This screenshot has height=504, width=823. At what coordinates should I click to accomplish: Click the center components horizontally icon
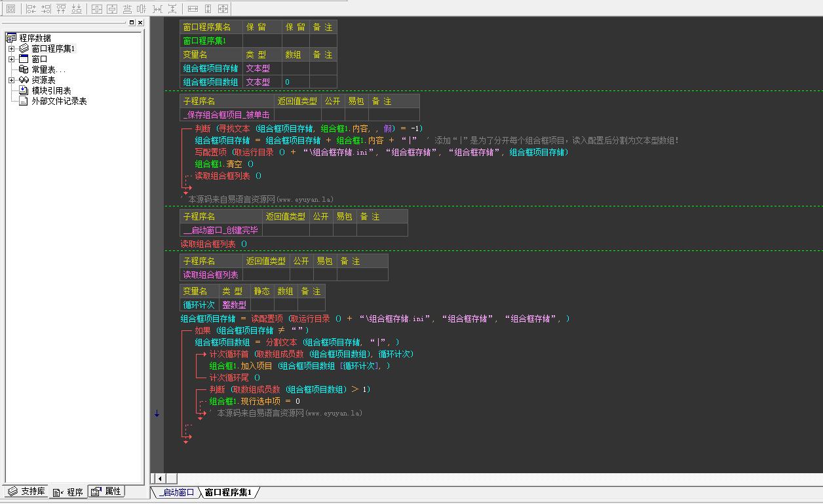point(127,9)
